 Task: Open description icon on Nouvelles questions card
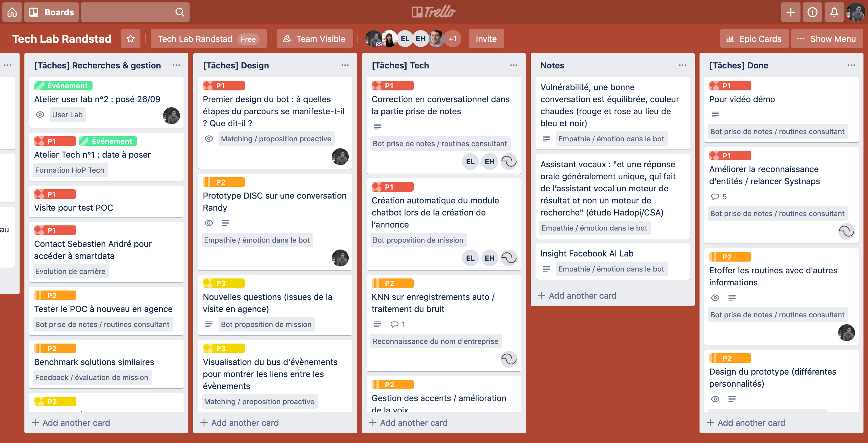pos(209,325)
